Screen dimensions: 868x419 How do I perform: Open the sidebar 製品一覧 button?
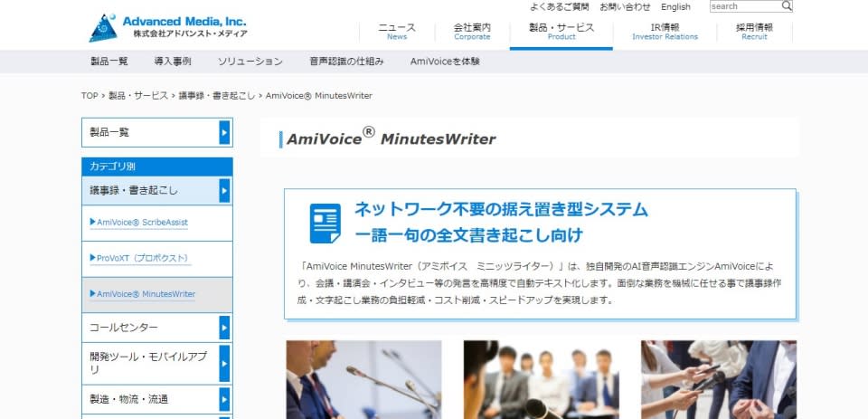coord(157,132)
